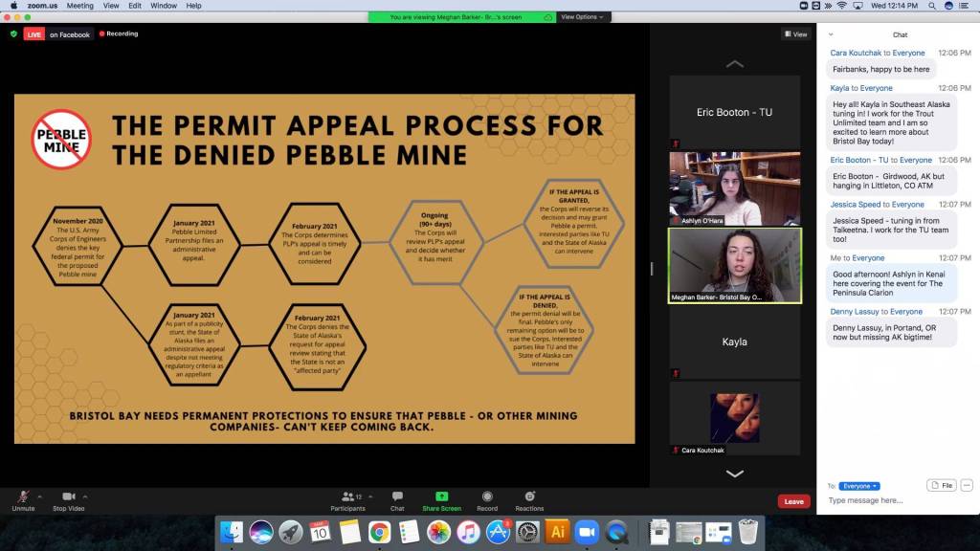
Task: Expand audio options arrow beside Unmute
Action: [39, 496]
